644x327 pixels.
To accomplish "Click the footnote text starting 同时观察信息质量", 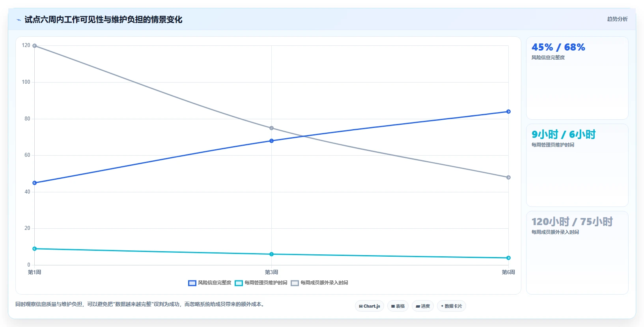I will point(140,304).
